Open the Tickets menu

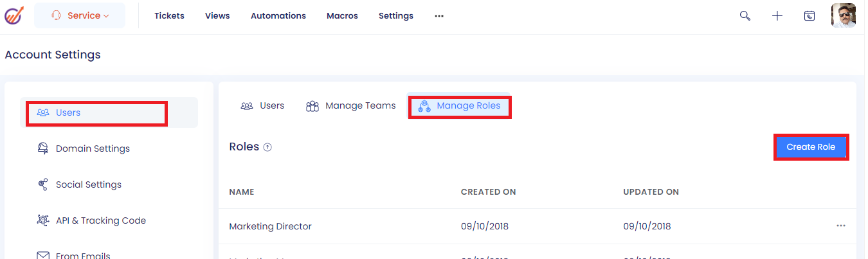click(169, 15)
